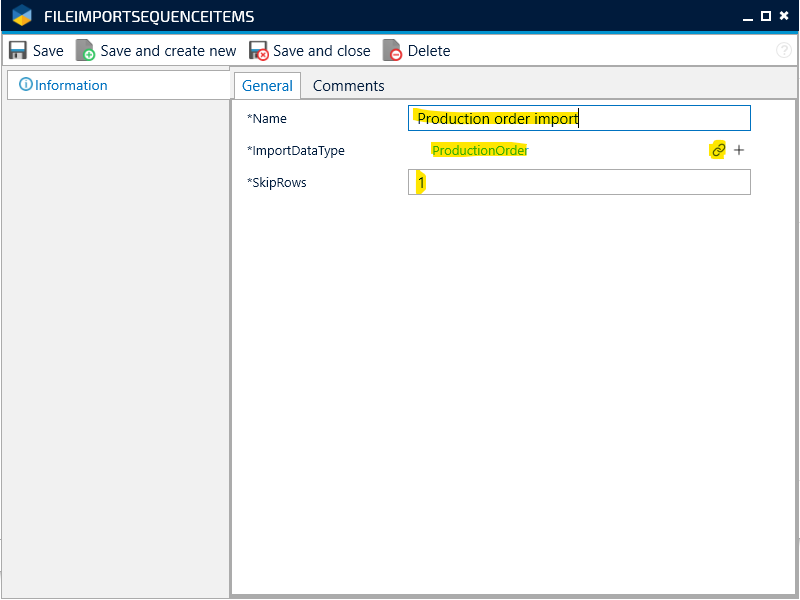The width and height of the screenshot is (800, 600).
Task: Click the *ImportDataType field label
Action: coord(295,151)
